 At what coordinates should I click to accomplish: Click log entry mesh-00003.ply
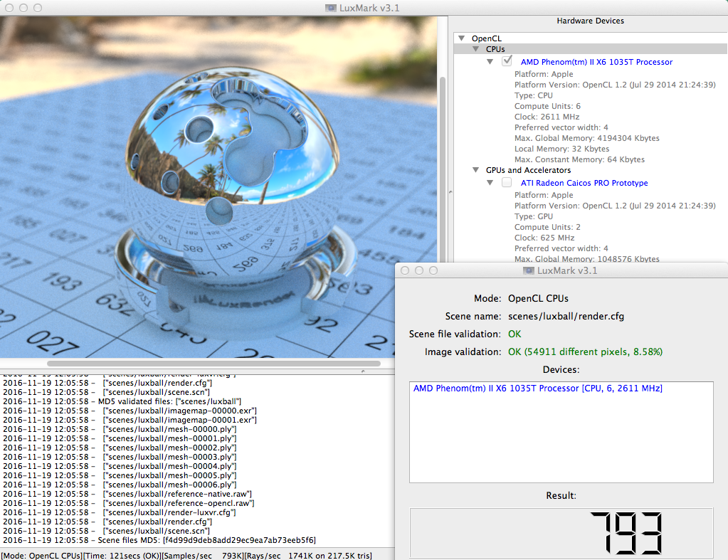120,457
